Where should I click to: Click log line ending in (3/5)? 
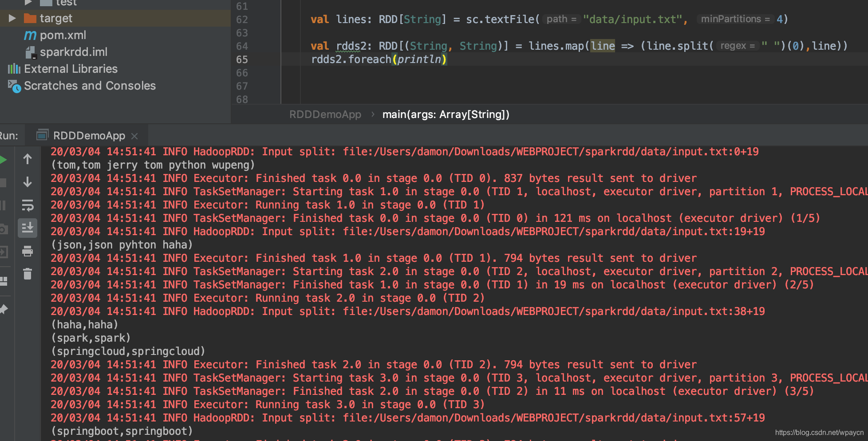(x=432, y=391)
